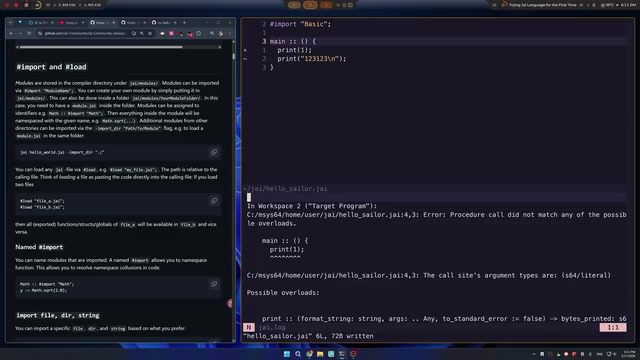The width and height of the screenshot is (640, 360).
Task: Click the print(1); line in editor
Action: click(294, 50)
